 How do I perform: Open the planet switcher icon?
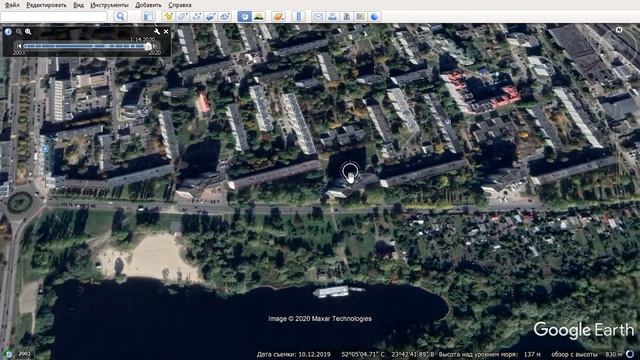[278, 16]
